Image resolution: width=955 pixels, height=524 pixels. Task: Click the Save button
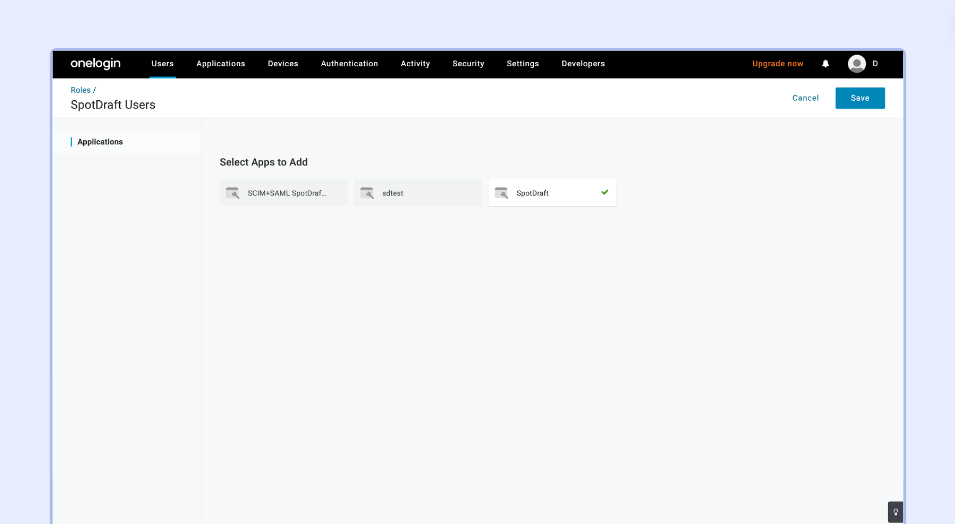click(860, 98)
